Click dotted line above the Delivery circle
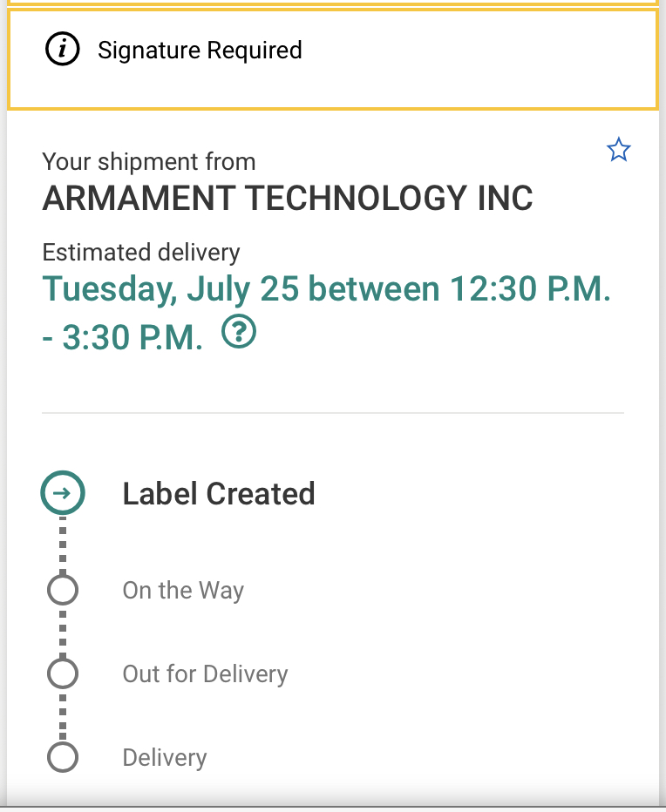 (x=62, y=716)
